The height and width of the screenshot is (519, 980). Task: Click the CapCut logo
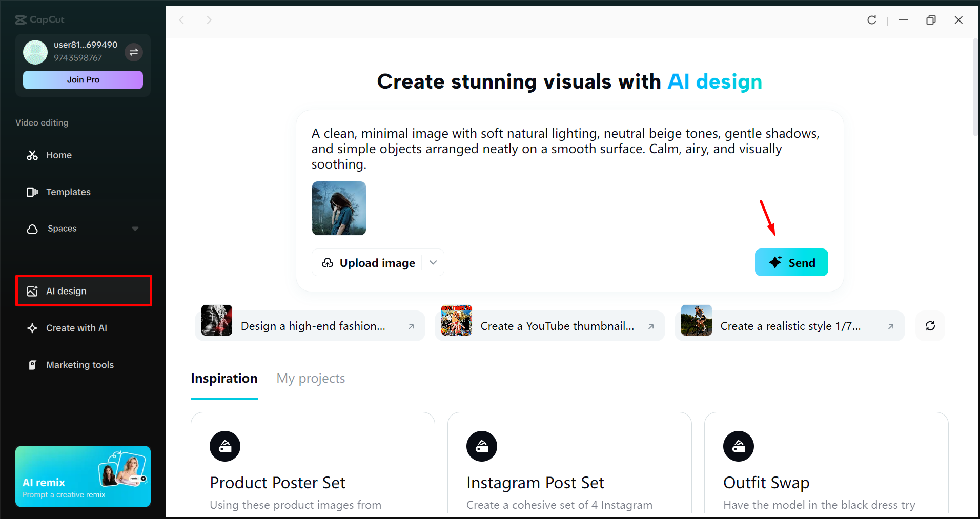(39, 19)
